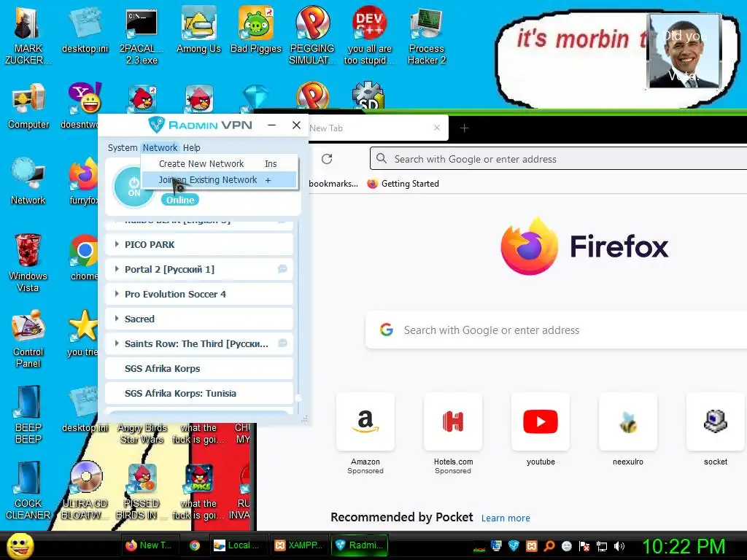Viewport: 747px width, 560px height.
Task: Click the 10:22 PM taskbar clock
Action: click(x=684, y=546)
